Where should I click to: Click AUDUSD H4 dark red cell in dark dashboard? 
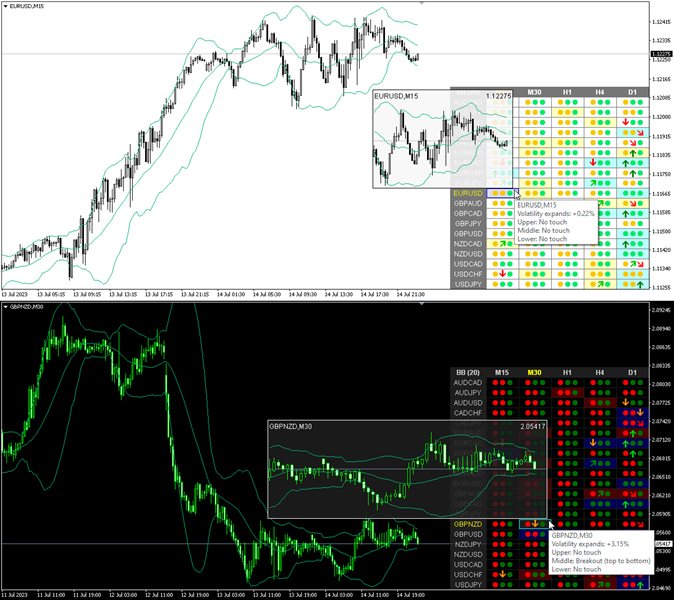600,403
